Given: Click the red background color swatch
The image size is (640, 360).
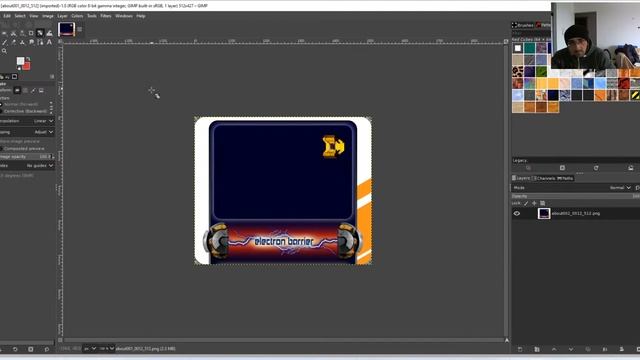Looking at the screenshot, I should click(x=27, y=66).
